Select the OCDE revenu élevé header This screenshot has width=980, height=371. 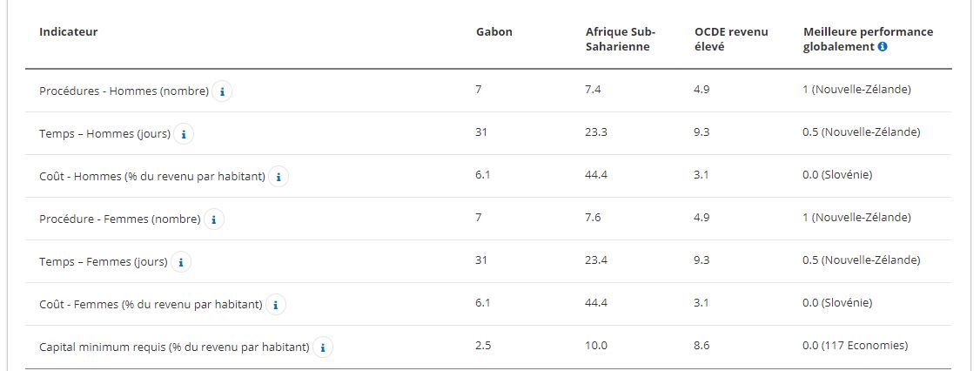pyautogui.click(x=731, y=39)
